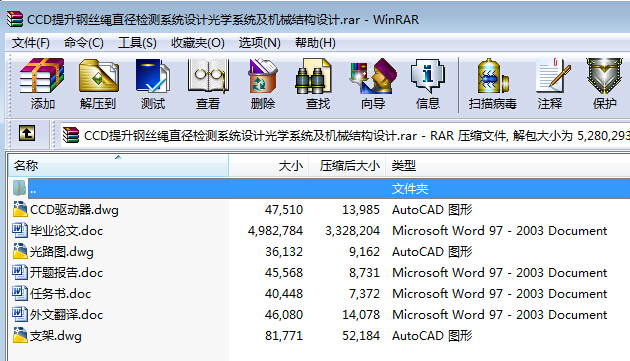Screen dimensions: 630x361
Task: Click packed size value 8,731
Action: 364,272
